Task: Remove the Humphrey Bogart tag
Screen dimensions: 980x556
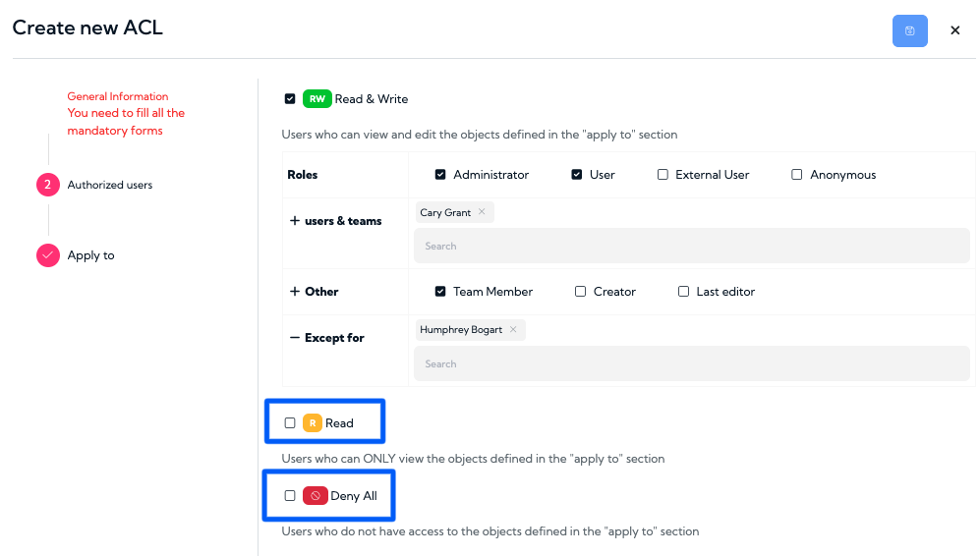Action: 513,329
